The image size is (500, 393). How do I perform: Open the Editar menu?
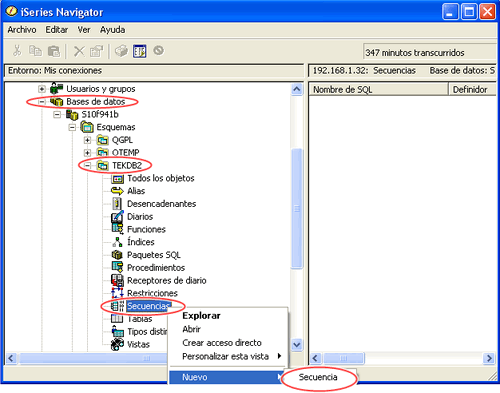click(x=57, y=30)
